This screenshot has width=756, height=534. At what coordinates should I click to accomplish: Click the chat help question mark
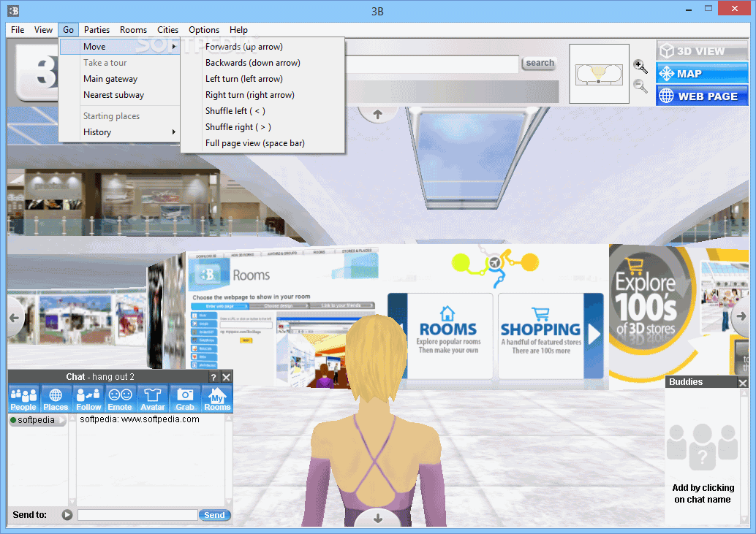click(x=213, y=377)
